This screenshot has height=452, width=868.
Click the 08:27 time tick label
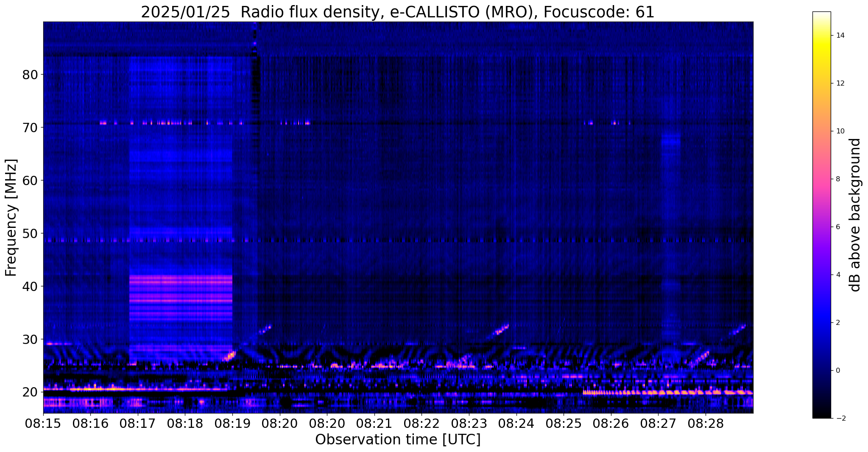[x=659, y=424]
